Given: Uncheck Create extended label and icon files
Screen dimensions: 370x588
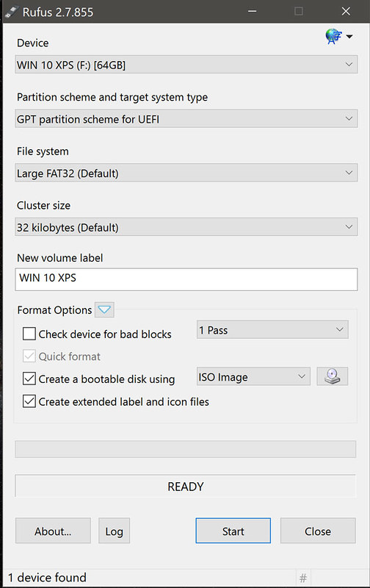Looking at the screenshot, I should pos(29,401).
